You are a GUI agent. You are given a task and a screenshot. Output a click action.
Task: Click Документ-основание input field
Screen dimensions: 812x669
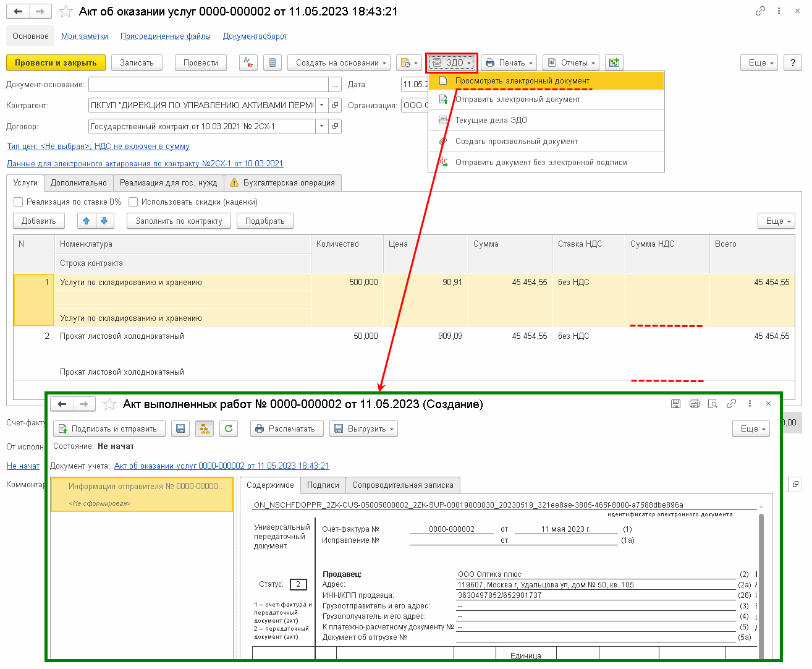tap(208, 84)
